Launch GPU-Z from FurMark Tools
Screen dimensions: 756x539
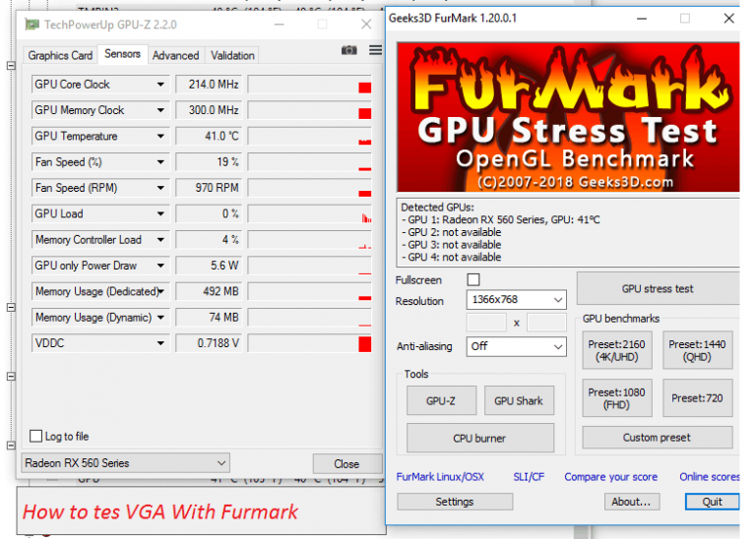pyautogui.click(x=441, y=400)
